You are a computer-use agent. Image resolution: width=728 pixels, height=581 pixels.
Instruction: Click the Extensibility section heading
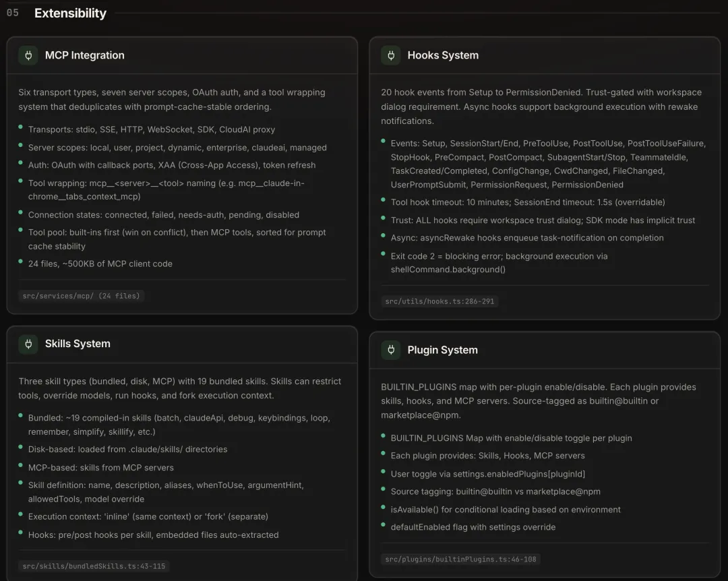[70, 13]
